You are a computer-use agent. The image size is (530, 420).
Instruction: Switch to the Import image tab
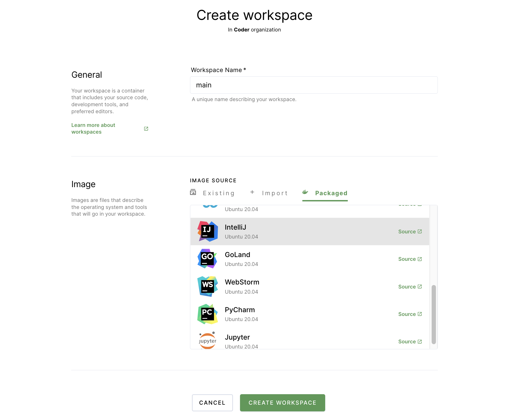275,193
